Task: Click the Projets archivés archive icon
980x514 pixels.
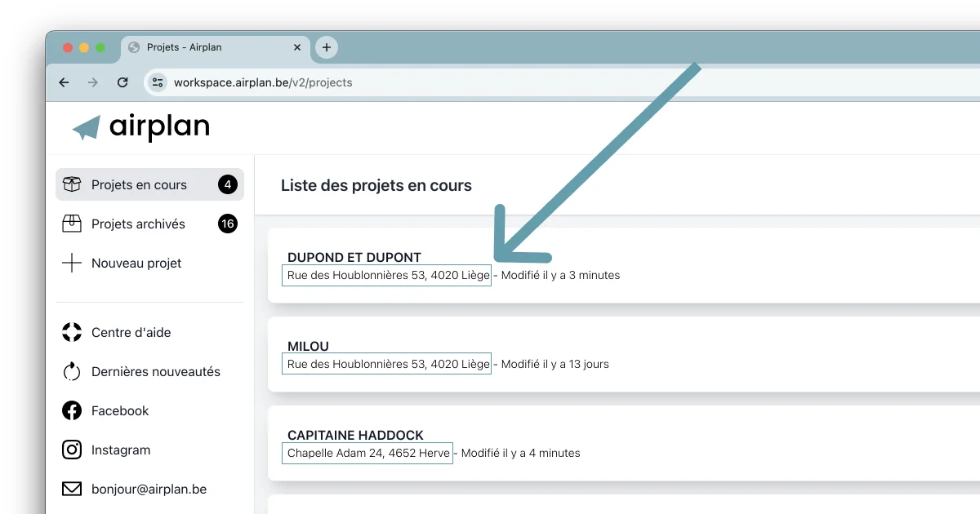Action: (72, 224)
